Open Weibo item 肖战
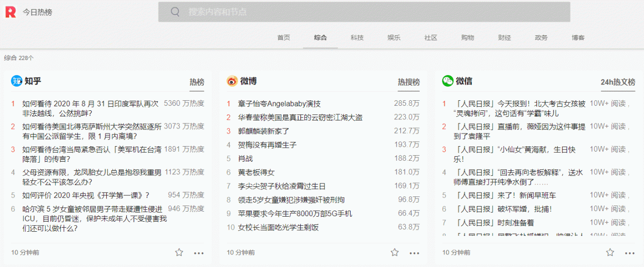 click(245, 158)
